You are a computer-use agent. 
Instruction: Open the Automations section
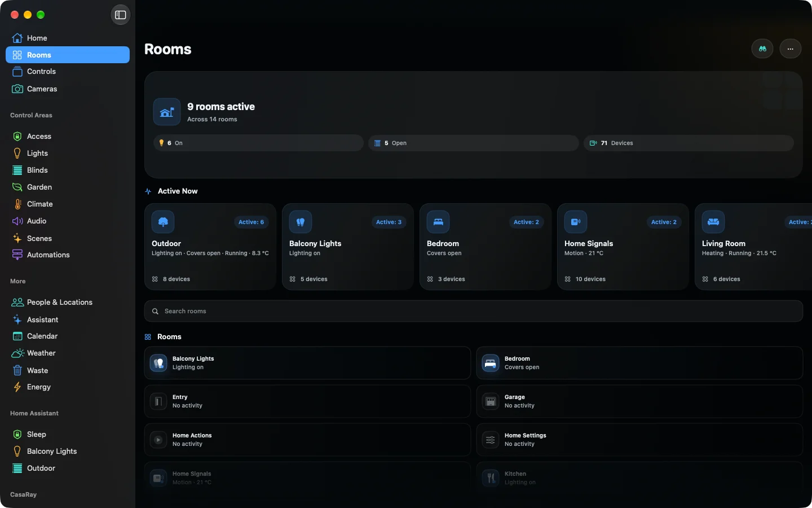(x=68, y=255)
